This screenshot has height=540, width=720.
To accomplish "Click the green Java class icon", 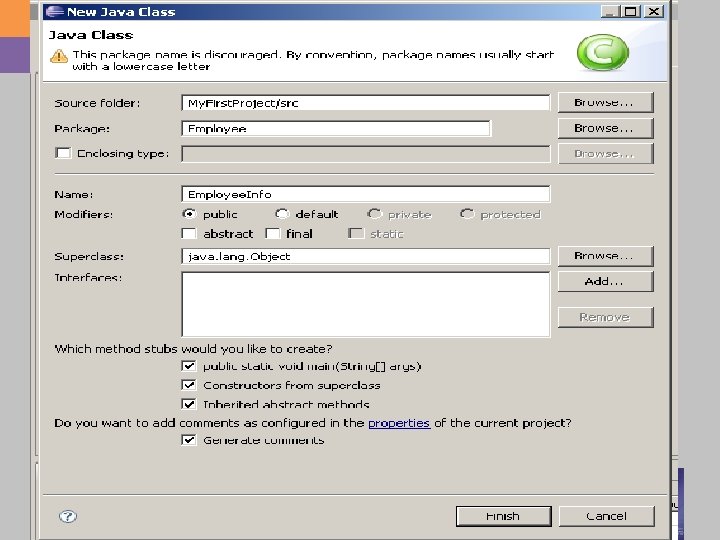I will [602, 52].
